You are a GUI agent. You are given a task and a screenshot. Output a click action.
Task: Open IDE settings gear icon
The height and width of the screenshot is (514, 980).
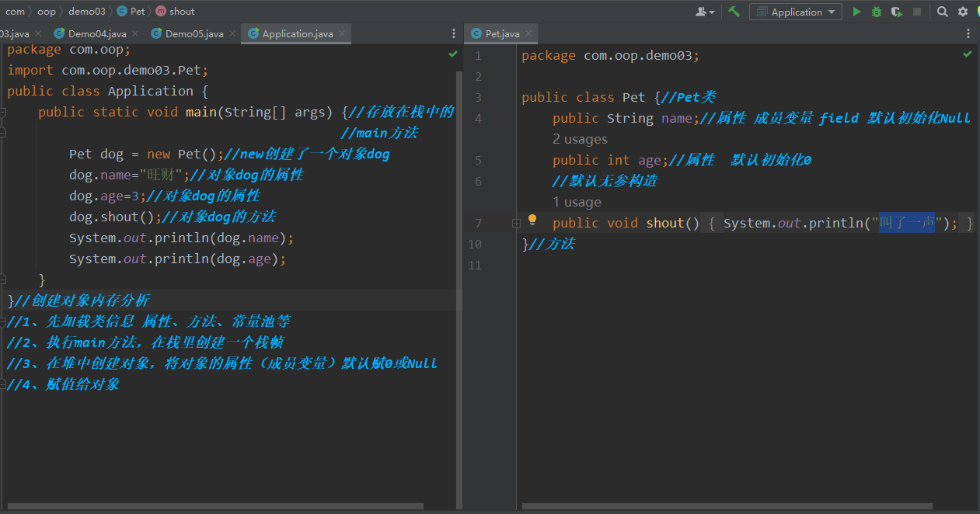pyautogui.click(x=963, y=12)
